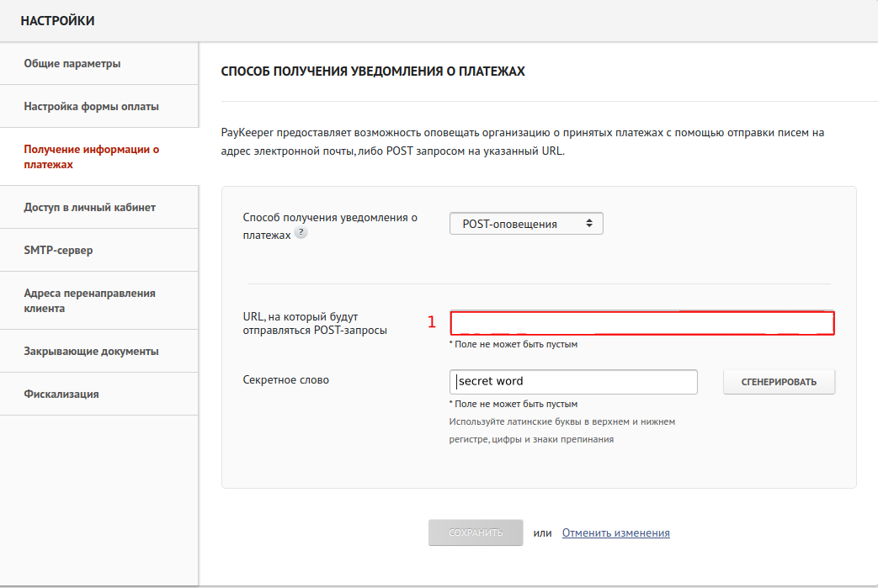The image size is (878, 588).
Task: Click the help question mark icon
Action: pyautogui.click(x=301, y=234)
